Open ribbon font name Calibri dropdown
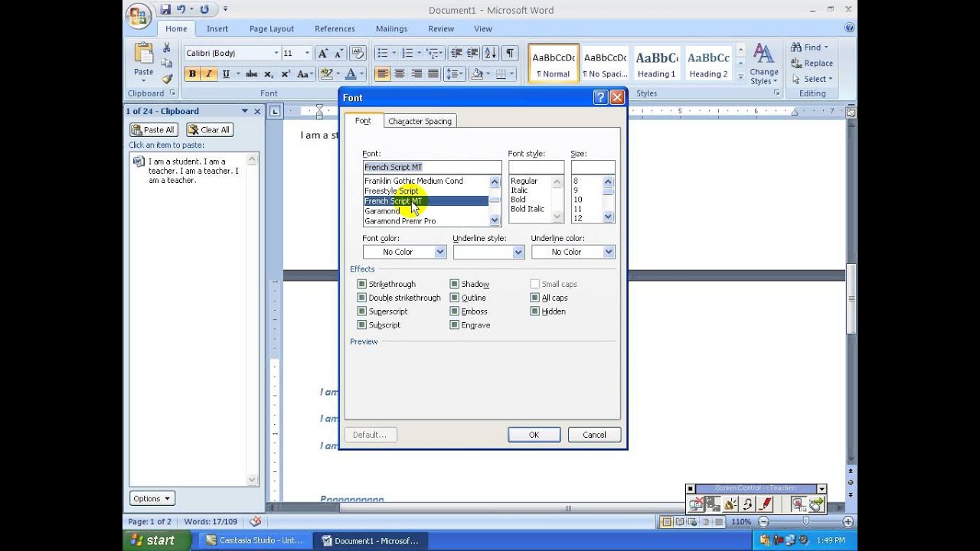Screen dimensions: 980x551 (x=276, y=53)
